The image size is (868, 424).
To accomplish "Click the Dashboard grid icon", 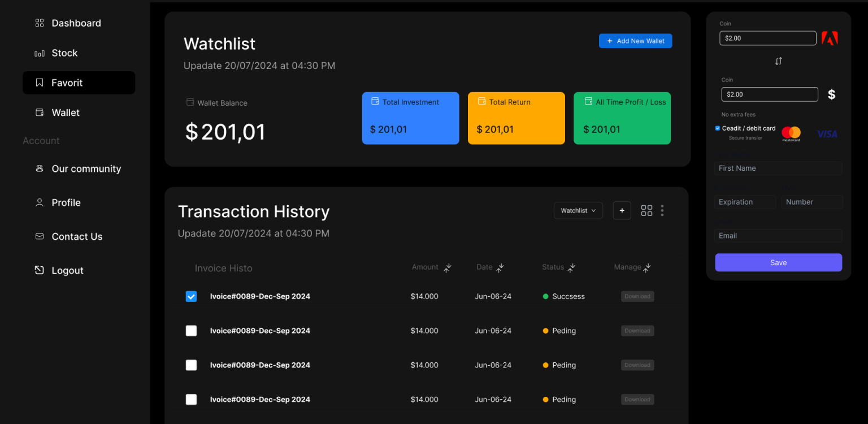I will pos(40,23).
